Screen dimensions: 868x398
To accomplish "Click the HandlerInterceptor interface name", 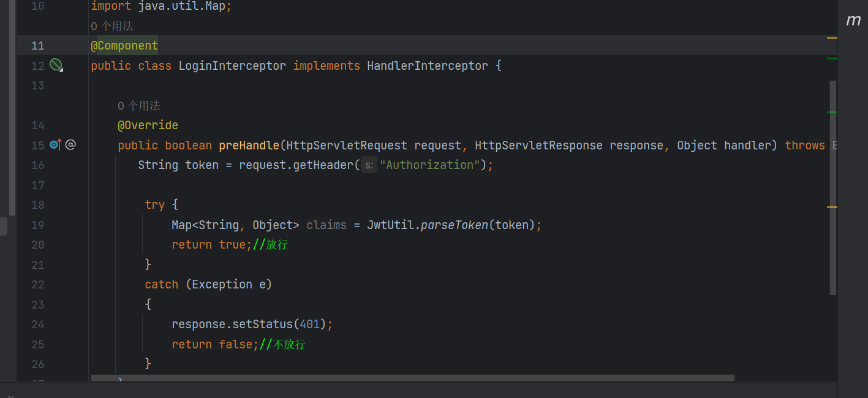I will pos(429,65).
